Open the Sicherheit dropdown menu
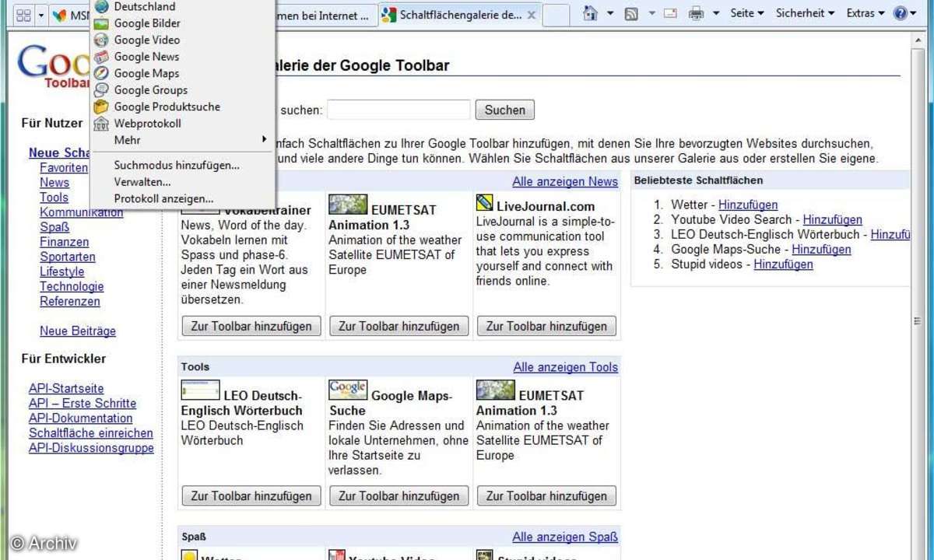This screenshot has height=560, width=934. tap(805, 13)
